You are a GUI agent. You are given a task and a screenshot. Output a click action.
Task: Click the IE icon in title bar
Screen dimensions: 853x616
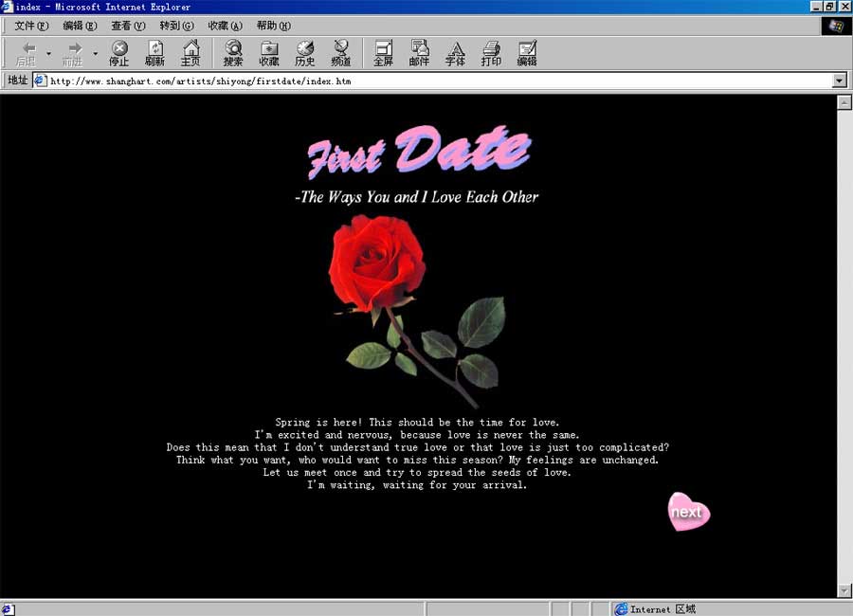[7, 7]
